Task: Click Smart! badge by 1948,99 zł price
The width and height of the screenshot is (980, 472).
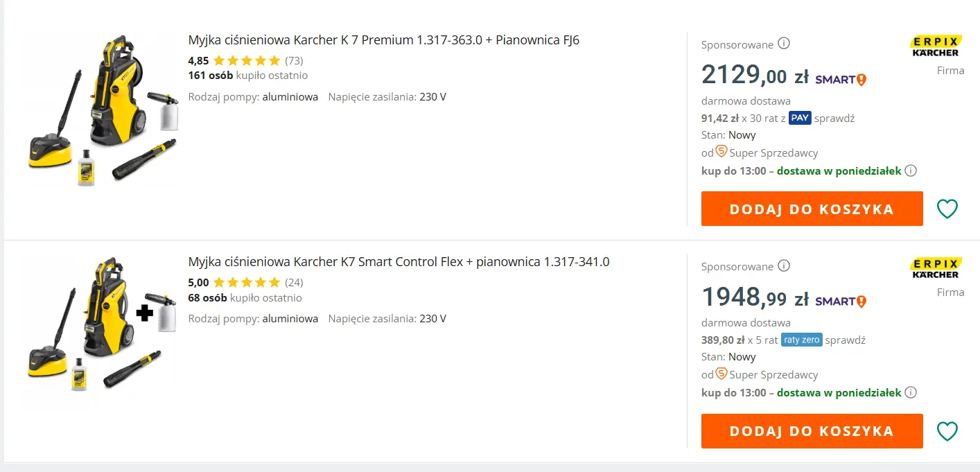Action: [841, 301]
